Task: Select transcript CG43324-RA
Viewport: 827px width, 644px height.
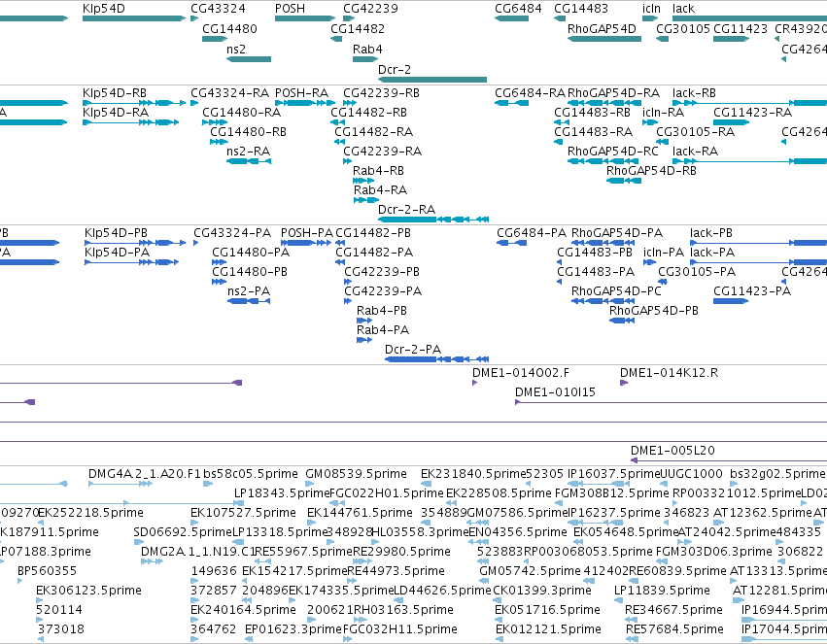Action: (229, 93)
